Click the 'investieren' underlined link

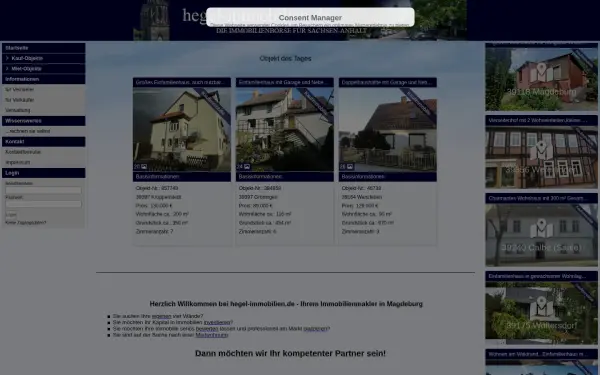click(217, 323)
